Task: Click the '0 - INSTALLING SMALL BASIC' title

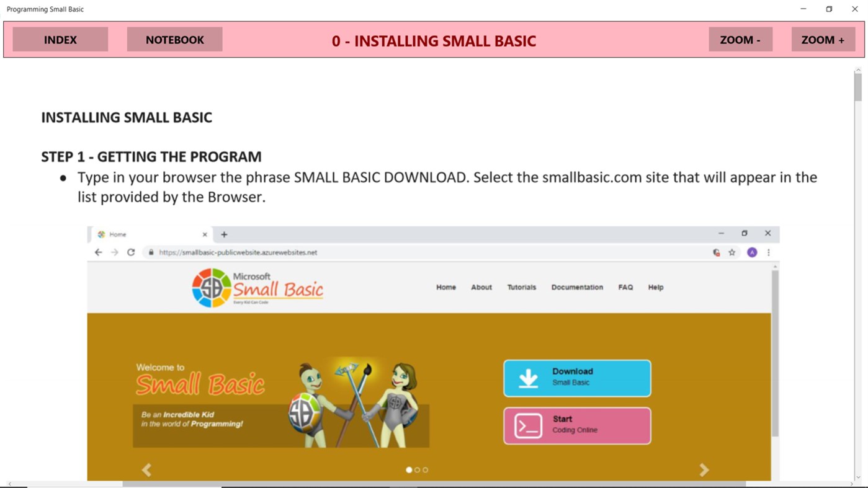Action: [x=434, y=41]
